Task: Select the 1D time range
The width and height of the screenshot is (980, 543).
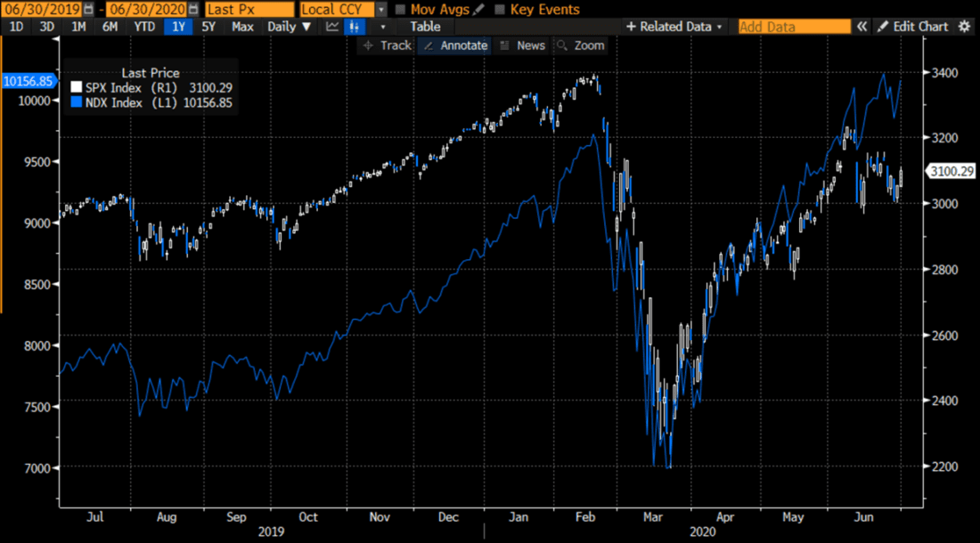Action: (16, 27)
